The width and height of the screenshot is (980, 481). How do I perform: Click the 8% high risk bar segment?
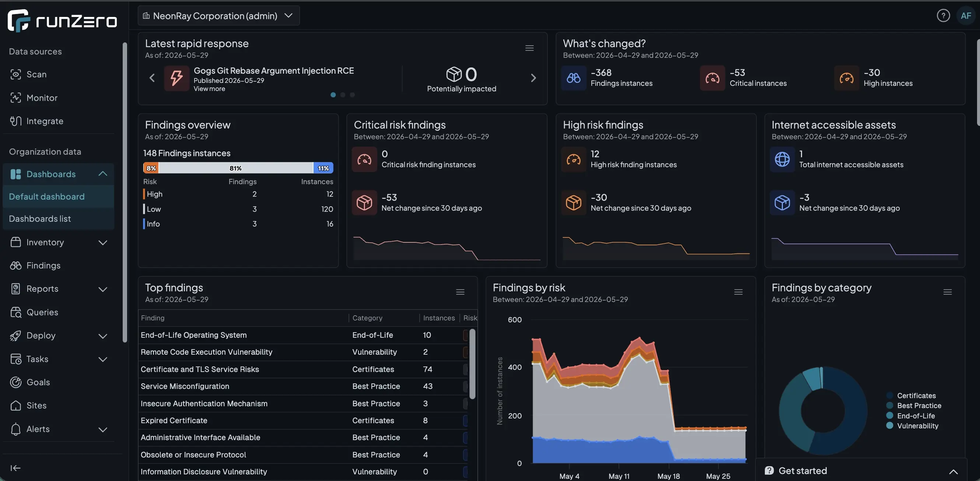151,168
